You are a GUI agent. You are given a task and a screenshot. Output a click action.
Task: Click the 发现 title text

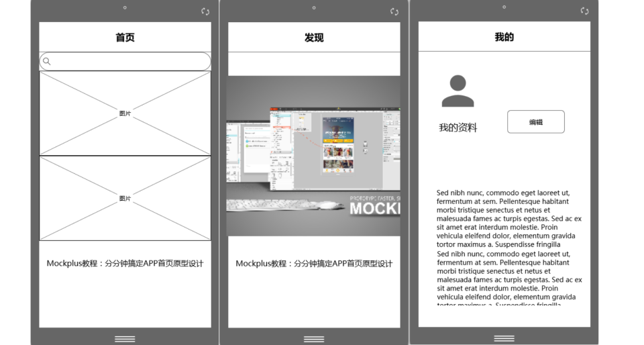coord(314,38)
